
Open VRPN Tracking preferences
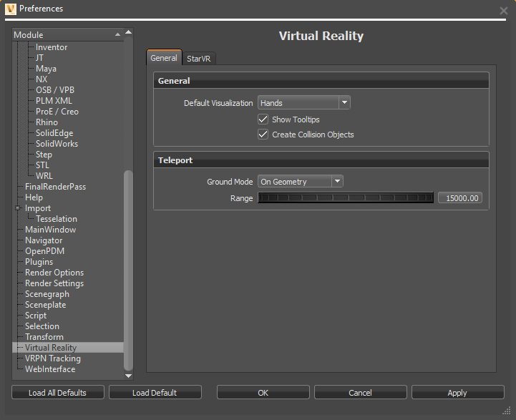coord(53,358)
